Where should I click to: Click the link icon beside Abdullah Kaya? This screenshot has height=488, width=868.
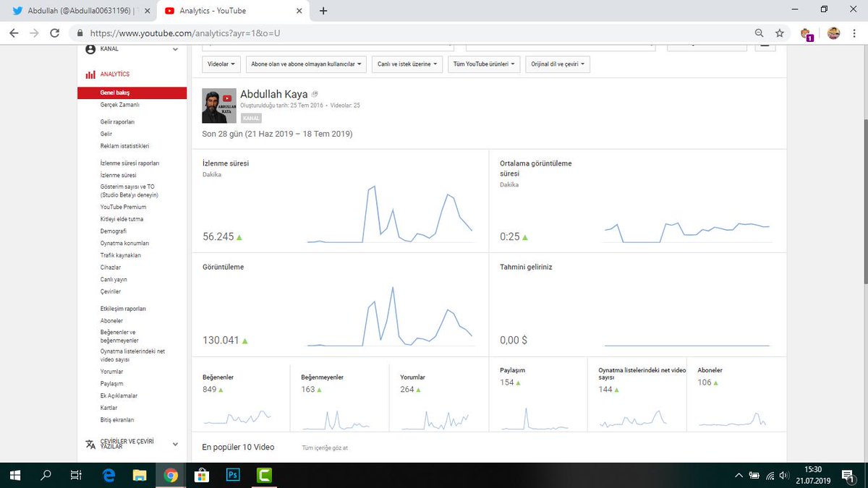[x=315, y=95]
